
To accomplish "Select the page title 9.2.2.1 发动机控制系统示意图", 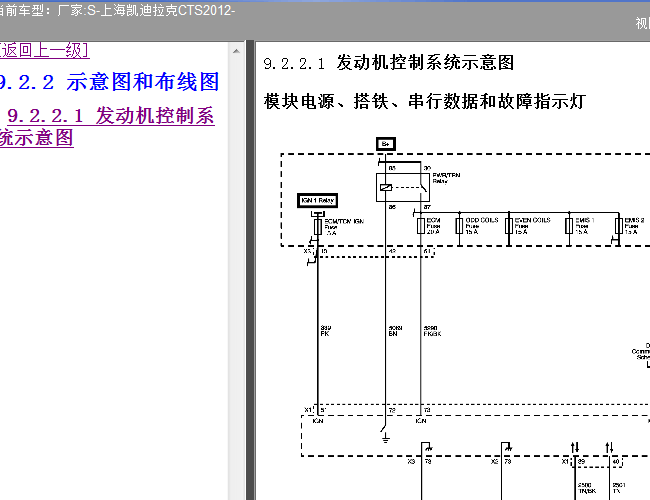I will tap(388, 63).
